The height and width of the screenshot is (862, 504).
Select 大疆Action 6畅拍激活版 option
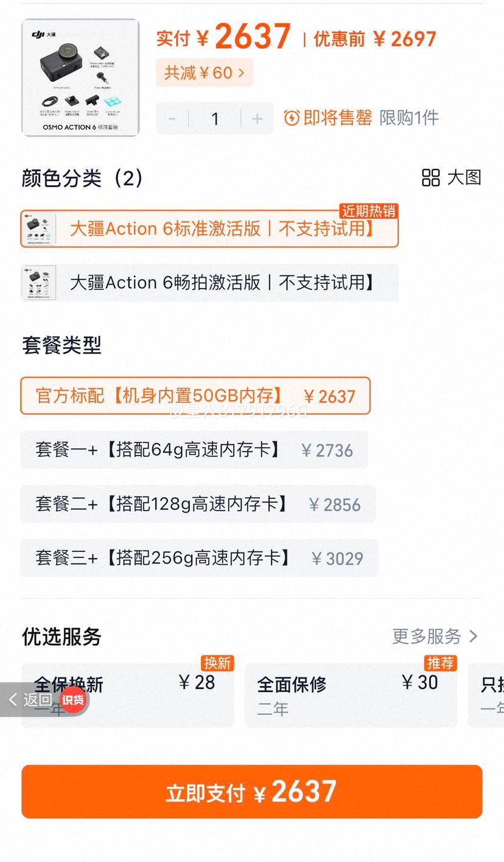pyautogui.click(x=209, y=283)
